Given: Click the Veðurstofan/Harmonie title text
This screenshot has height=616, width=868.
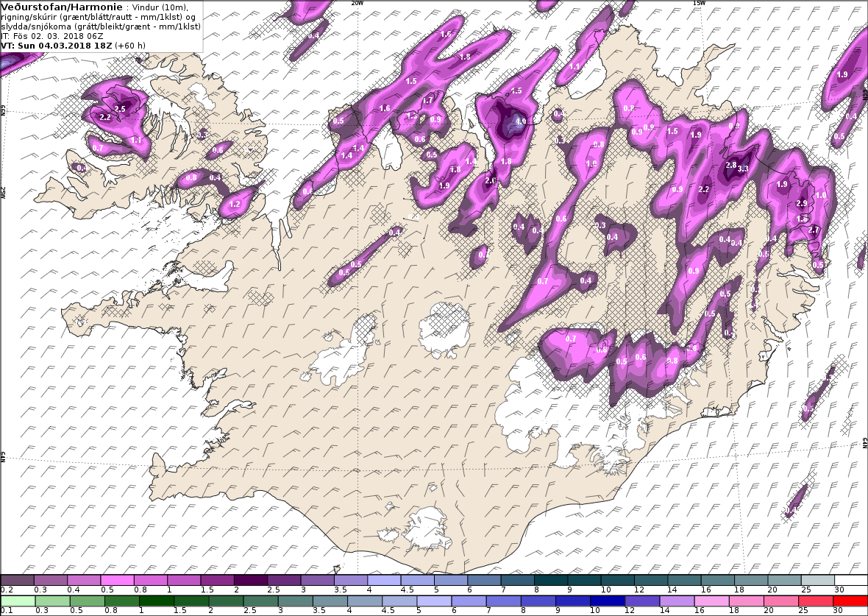Looking at the screenshot, I should (x=62, y=7).
